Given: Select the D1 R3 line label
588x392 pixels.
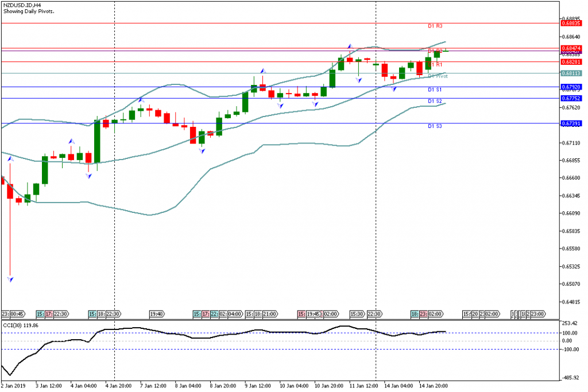Looking at the screenshot, I should pyautogui.click(x=435, y=26).
